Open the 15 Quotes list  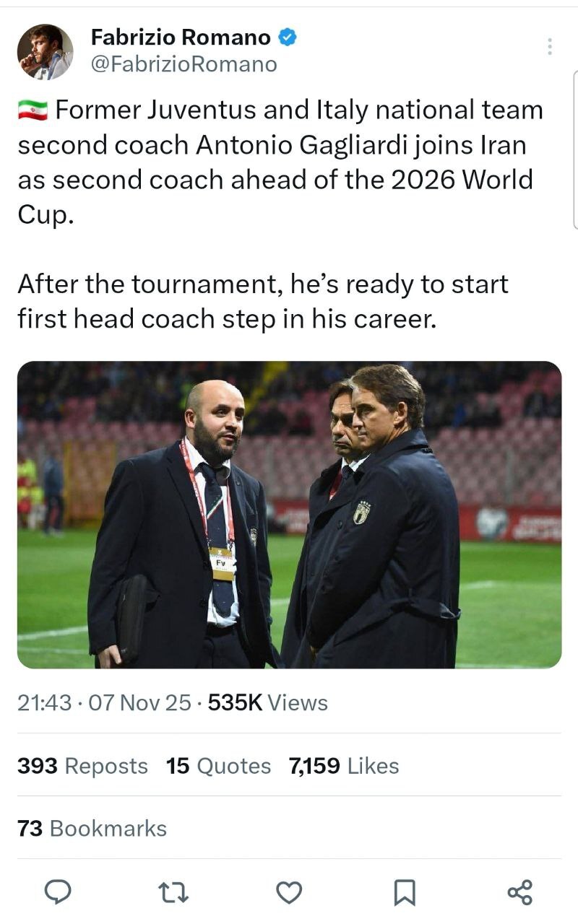click(218, 766)
